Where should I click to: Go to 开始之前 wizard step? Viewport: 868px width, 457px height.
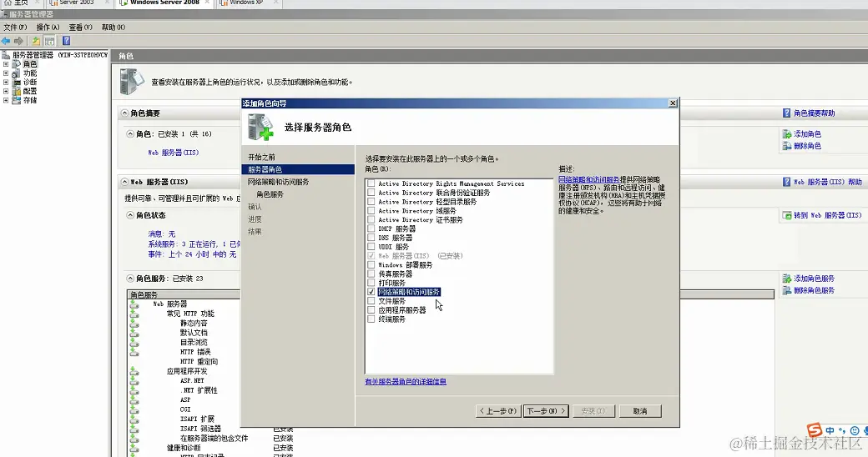[261, 157]
